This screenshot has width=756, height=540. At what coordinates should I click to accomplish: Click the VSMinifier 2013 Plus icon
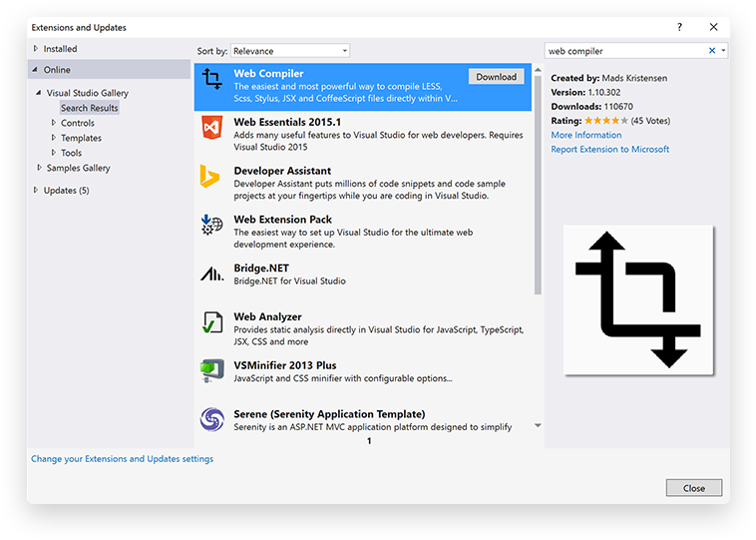(x=212, y=370)
